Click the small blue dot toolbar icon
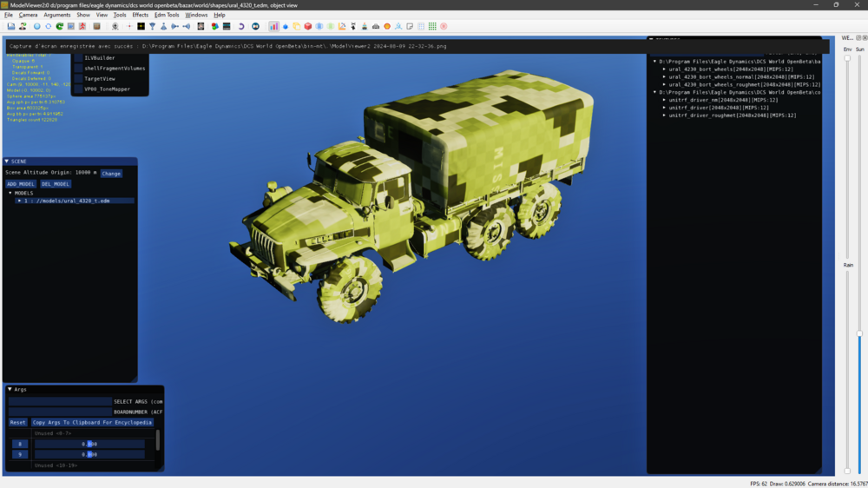This screenshot has height=488, width=868. pyautogui.click(x=286, y=26)
